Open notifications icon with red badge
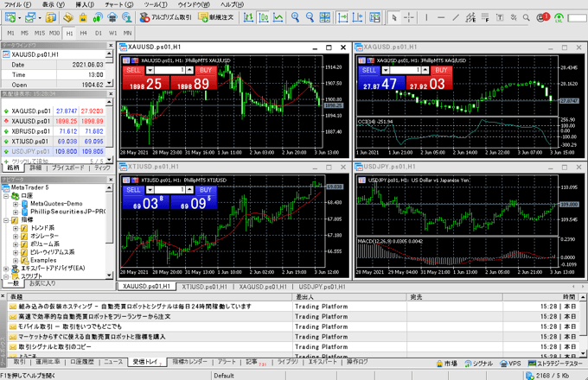This screenshot has height=380, width=588. coord(543,17)
